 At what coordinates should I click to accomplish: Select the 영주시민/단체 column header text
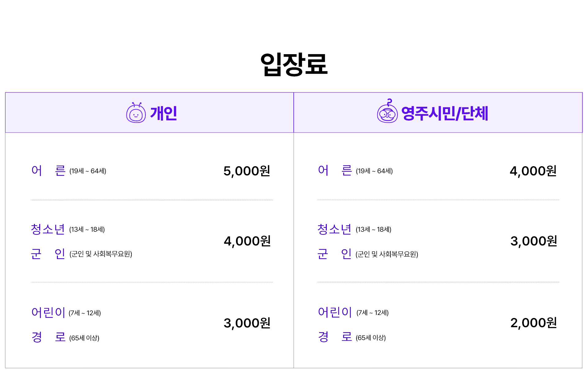point(444,113)
